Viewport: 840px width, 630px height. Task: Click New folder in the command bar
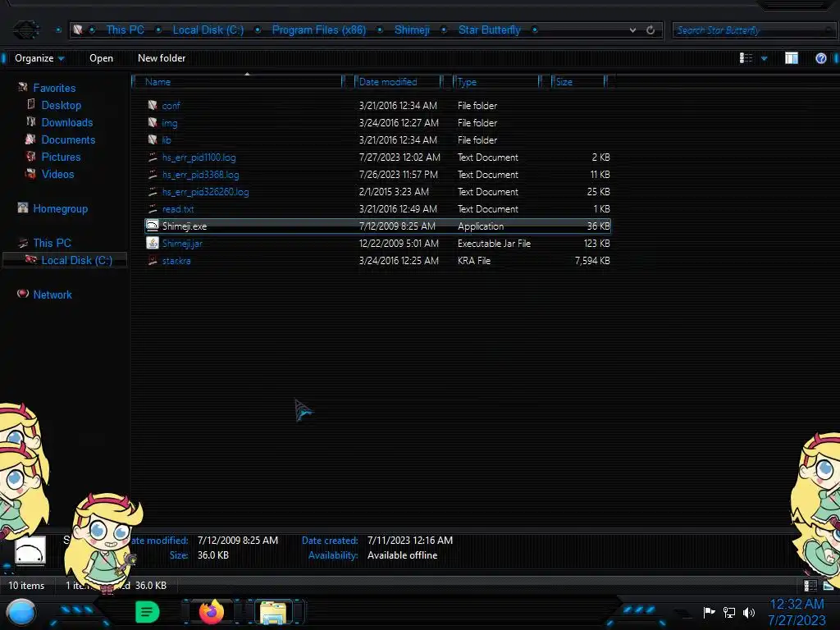(x=162, y=58)
